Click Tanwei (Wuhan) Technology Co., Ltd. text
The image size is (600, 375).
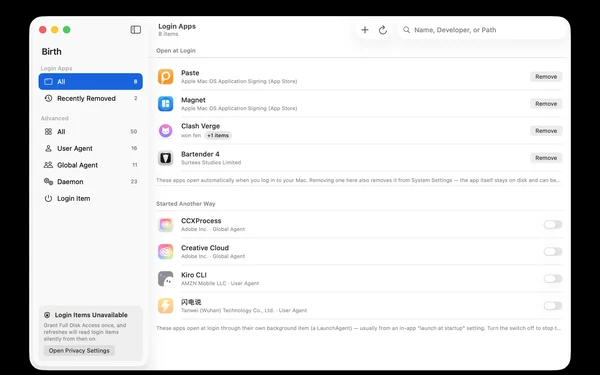[228, 311]
